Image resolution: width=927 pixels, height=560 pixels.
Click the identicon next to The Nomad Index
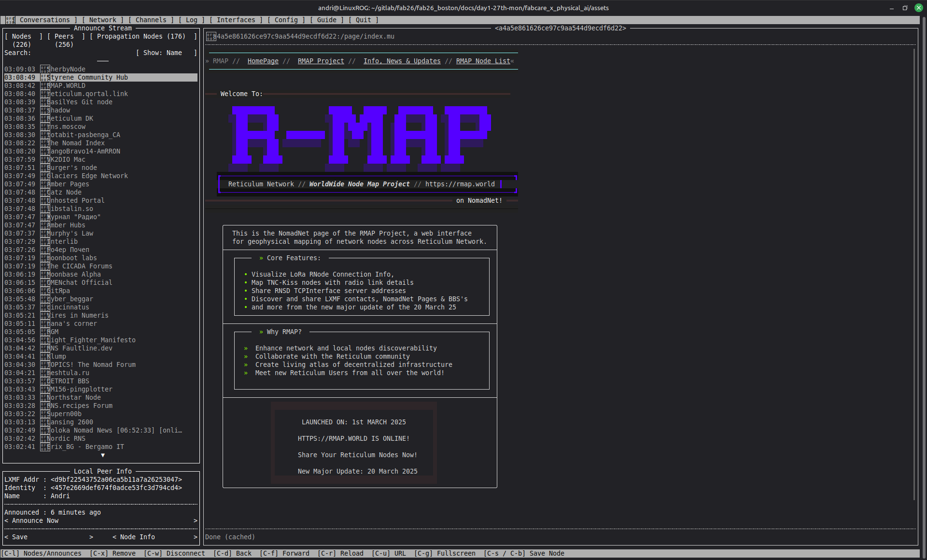(44, 143)
